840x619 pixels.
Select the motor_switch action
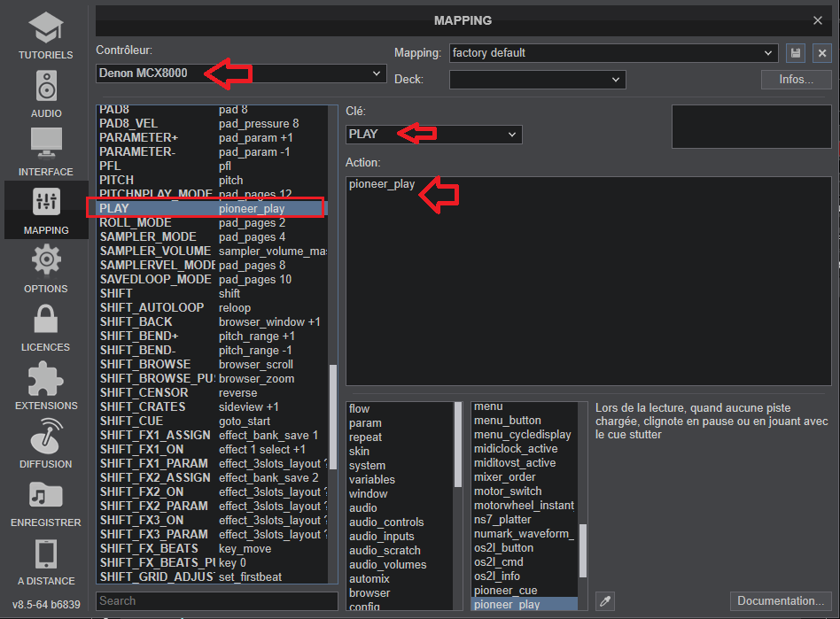click(x=525, y=491)
